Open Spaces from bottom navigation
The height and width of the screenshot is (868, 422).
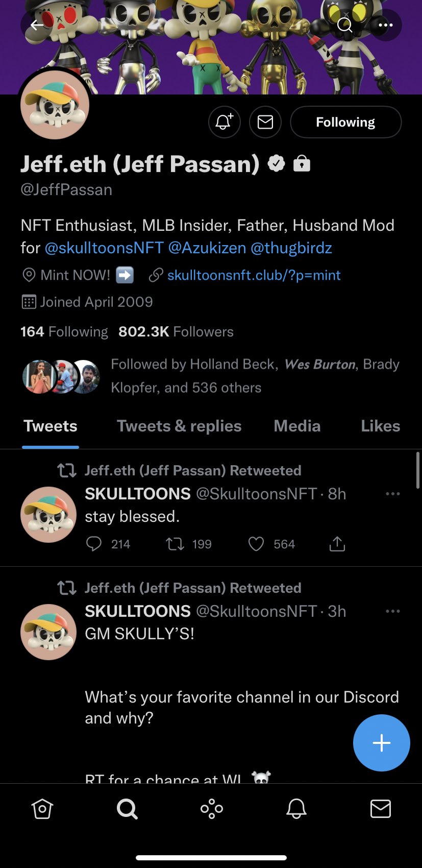[x=211, y=809]
